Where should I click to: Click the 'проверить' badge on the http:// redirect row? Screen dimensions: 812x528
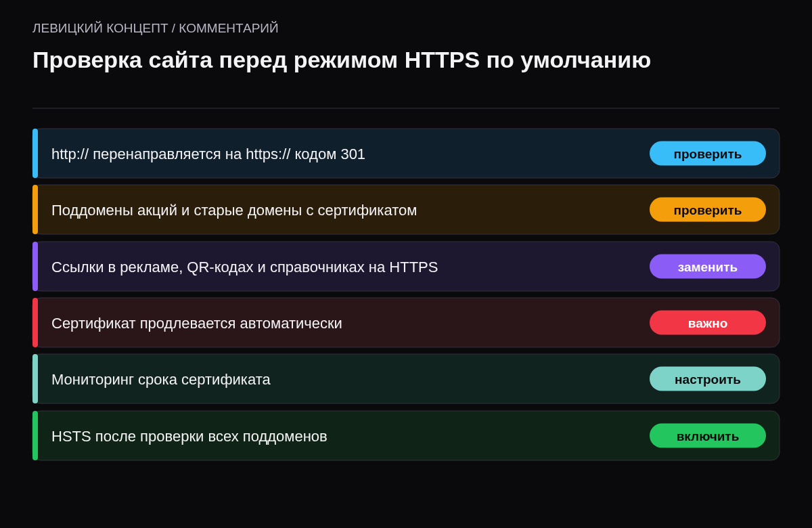(x=708, y=154)
